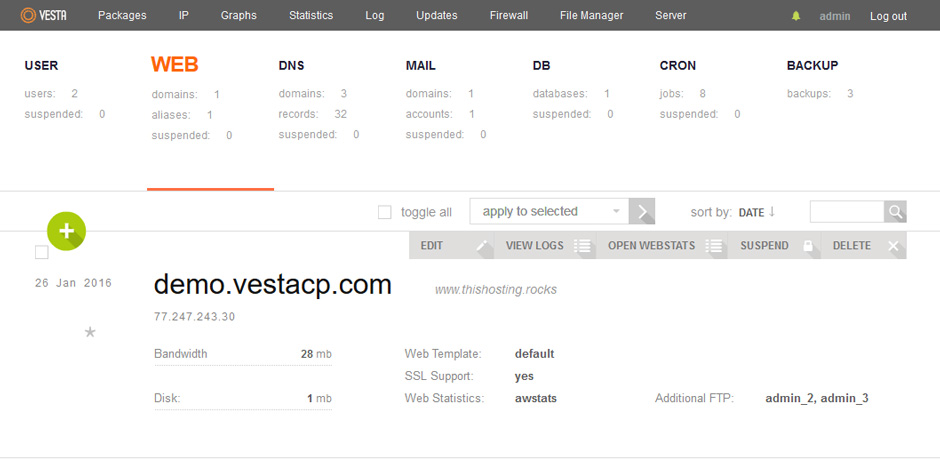Click the Web Template default value
940x464 pixels.
pyautogui.click(x=535, y=354)
